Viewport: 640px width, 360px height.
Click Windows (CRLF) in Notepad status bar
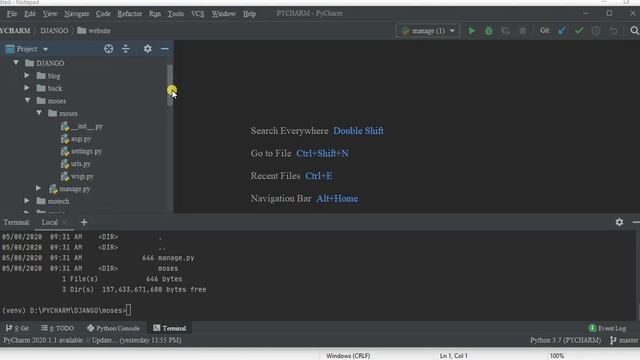(x=348, y=356)
